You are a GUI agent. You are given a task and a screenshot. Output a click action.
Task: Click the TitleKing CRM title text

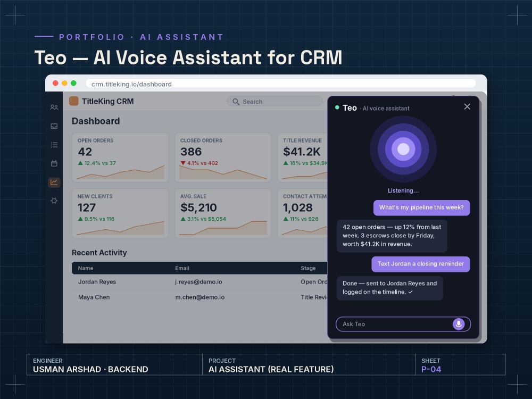pyautogui.click(x=108, y=102)
